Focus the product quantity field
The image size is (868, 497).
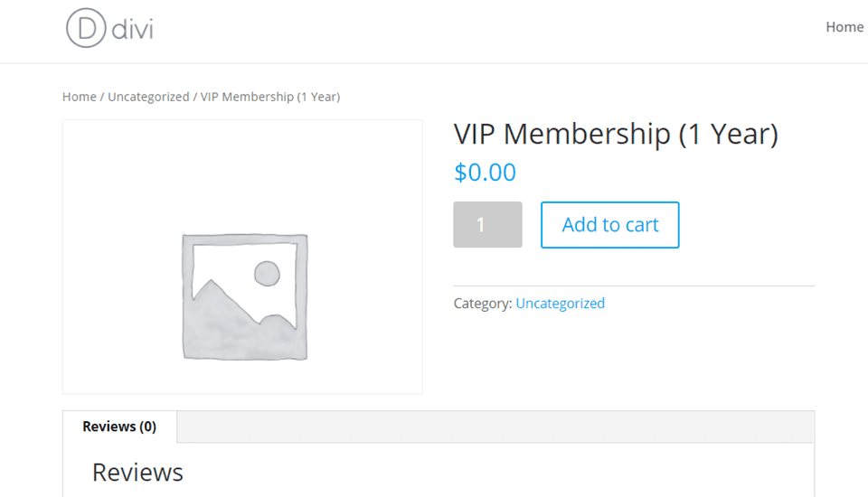[x=487, y=224]
